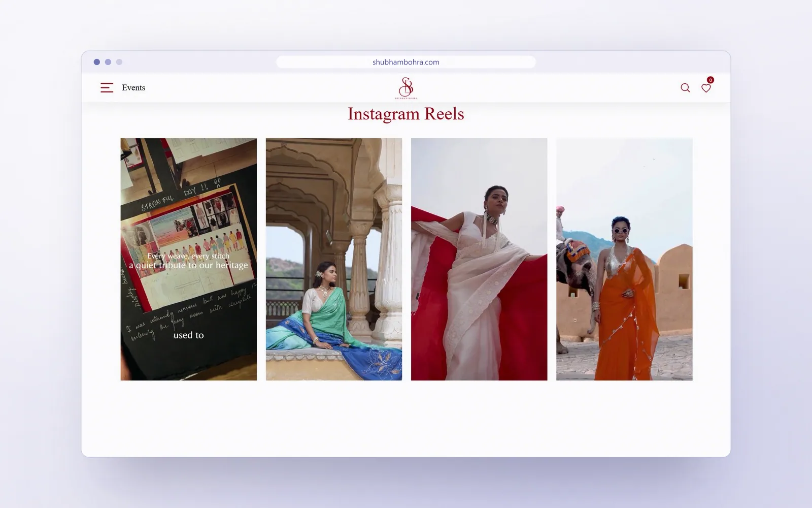Viewport: 812px width, 508px height.
Task: Click the medium purple browser window dot
Action: (x=108, y=62)
